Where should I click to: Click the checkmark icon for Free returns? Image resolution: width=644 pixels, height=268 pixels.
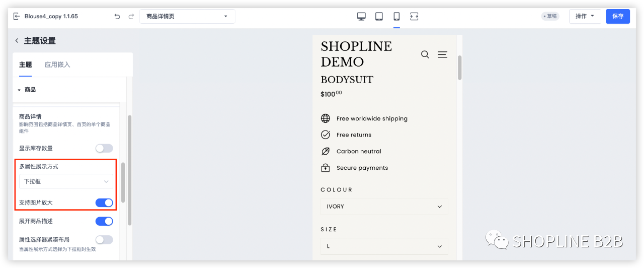[326, 135]
